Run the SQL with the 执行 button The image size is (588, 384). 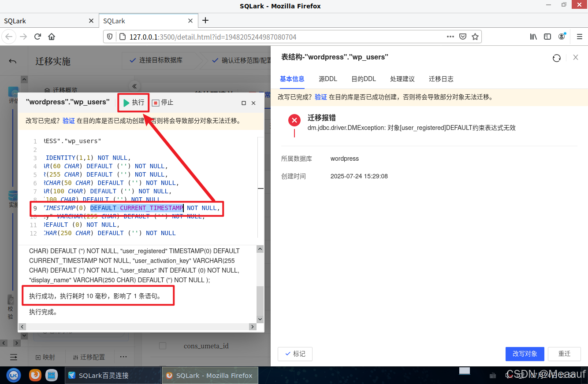[134, 103]
